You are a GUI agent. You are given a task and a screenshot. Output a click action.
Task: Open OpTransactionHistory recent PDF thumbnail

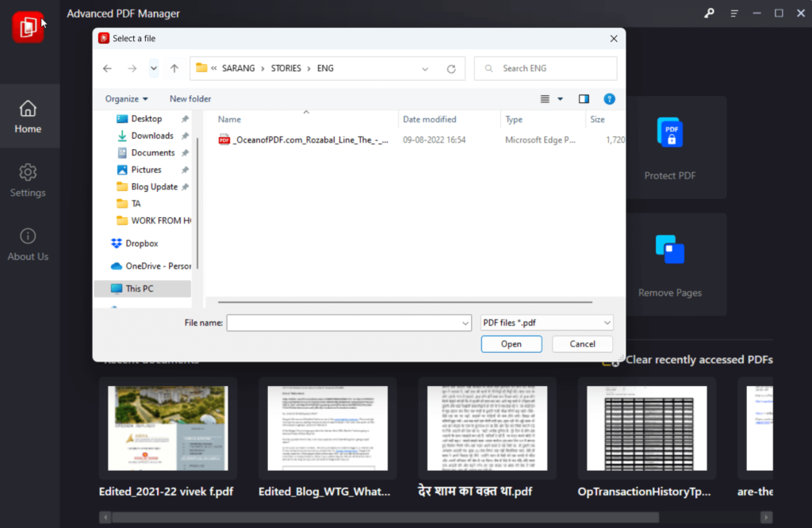(x=647, y=428)
